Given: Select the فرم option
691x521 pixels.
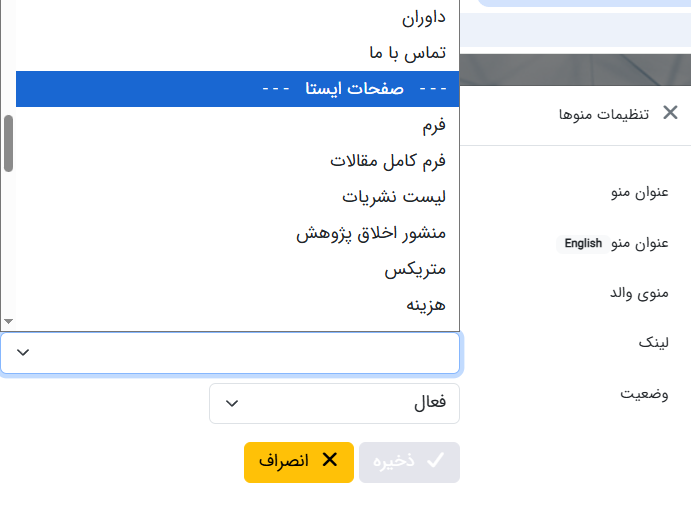Looking at the screenshot, I should [x=434, y=125].
